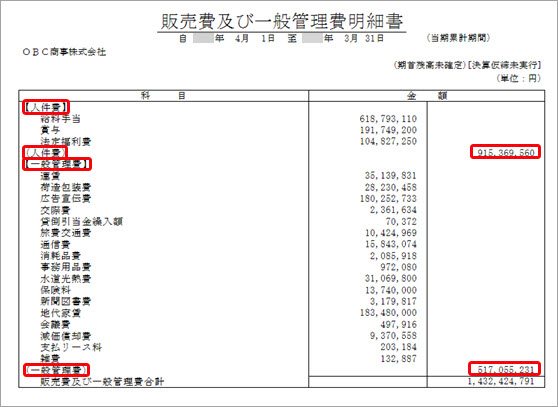Select the (人件費) subtotal row label
This screenshot has width=558, height=407.
click(45, 153)
